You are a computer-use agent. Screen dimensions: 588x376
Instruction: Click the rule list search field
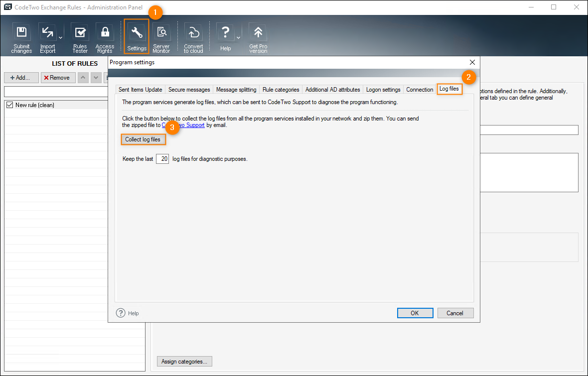56,92
